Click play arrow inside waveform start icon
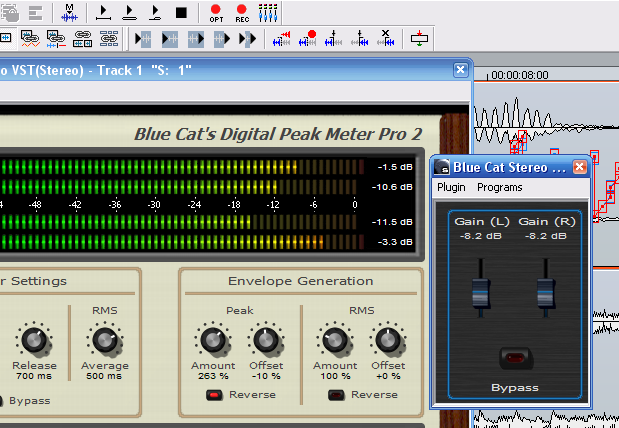619x428 pixels. (x=170, y=39)
